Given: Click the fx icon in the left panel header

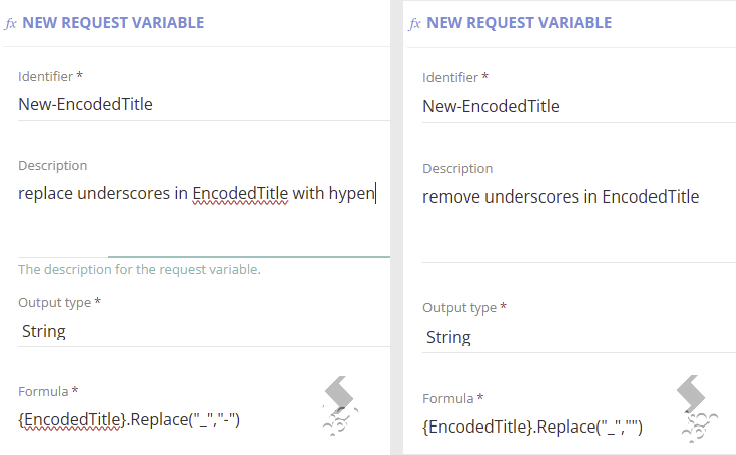Looking at the screenshot, I should 10,23.
